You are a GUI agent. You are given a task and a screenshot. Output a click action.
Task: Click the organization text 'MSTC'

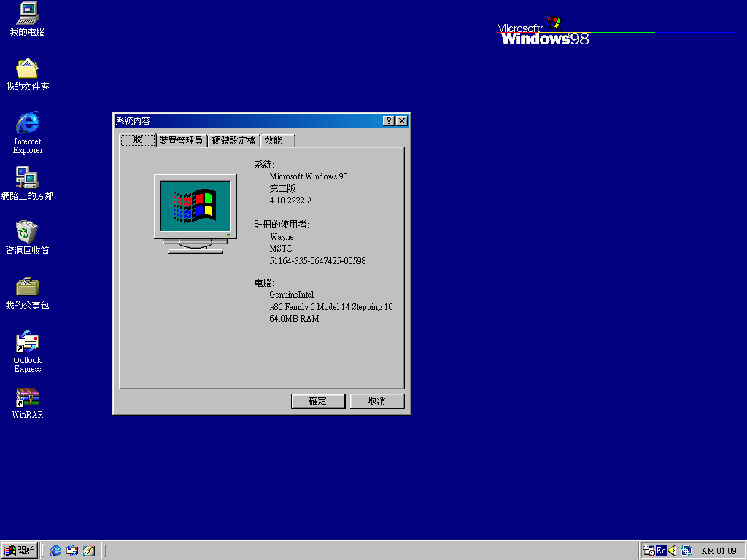point(281,249)
